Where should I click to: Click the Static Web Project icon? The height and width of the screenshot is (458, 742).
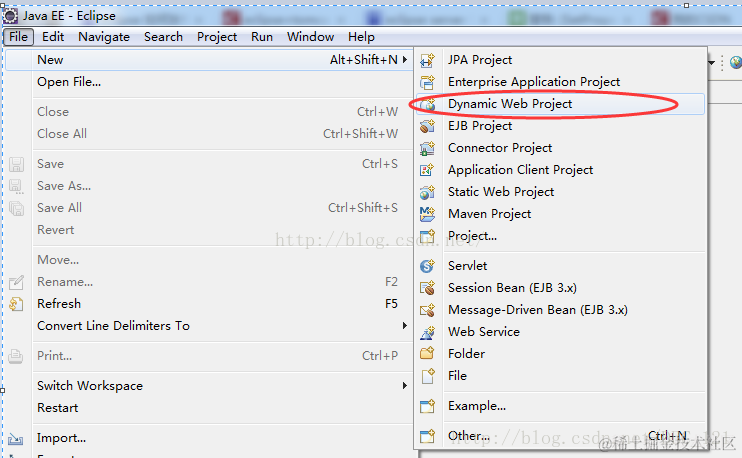pos(427,192)
